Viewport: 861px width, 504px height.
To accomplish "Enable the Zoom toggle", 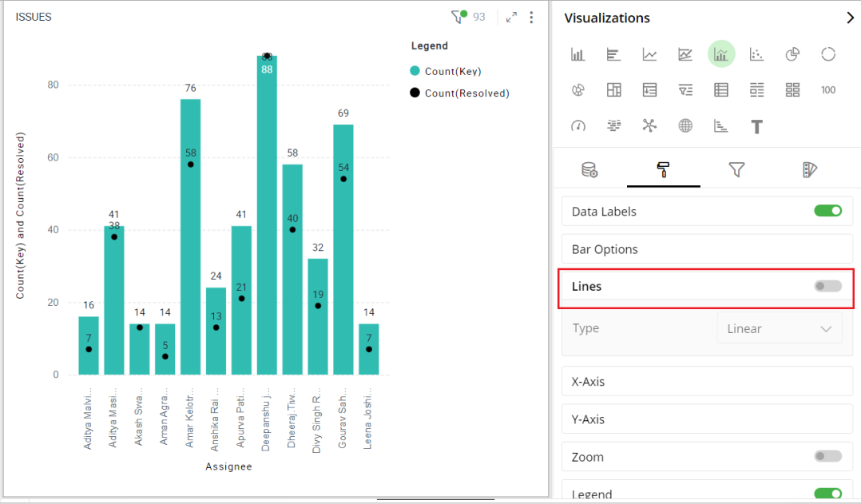I will (828, 456).
